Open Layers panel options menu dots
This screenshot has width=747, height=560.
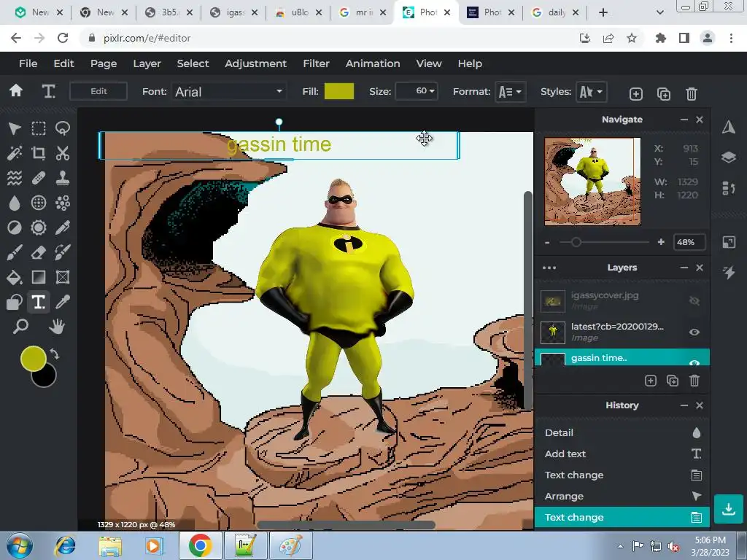(549, 268)
